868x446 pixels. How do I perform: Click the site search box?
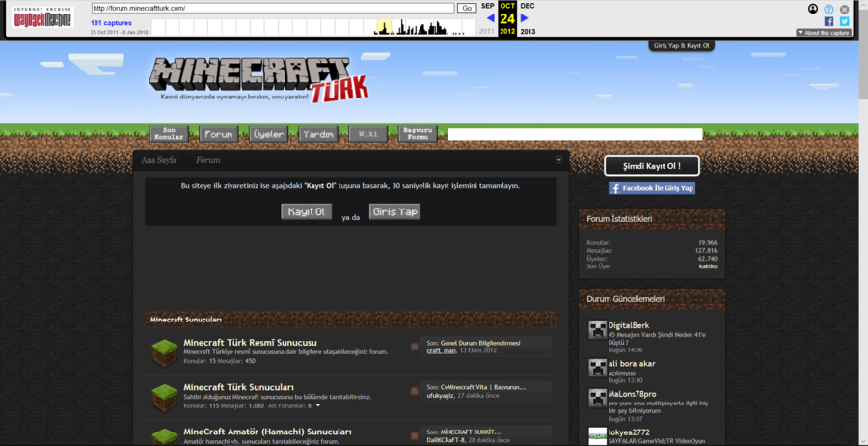575,134
